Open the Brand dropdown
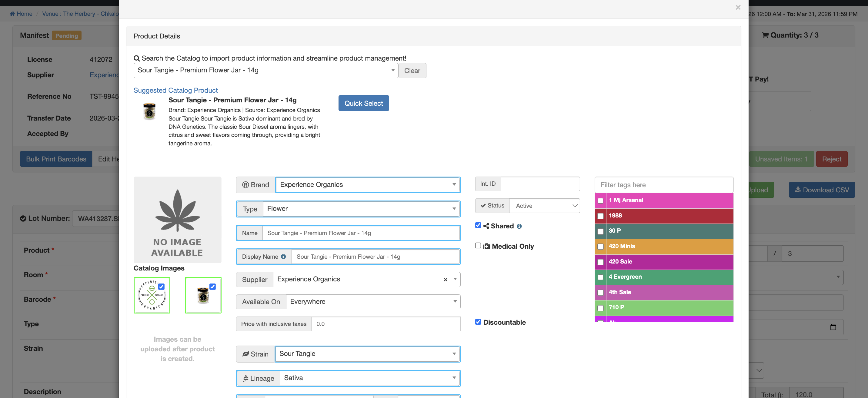The height and width of the screenshot is (398, 868). tap(368, 184)
